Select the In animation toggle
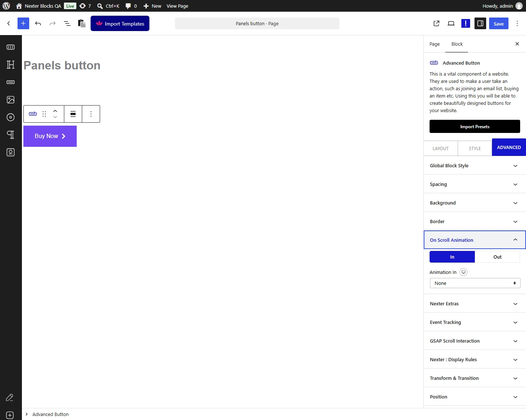 coord(452,257)
